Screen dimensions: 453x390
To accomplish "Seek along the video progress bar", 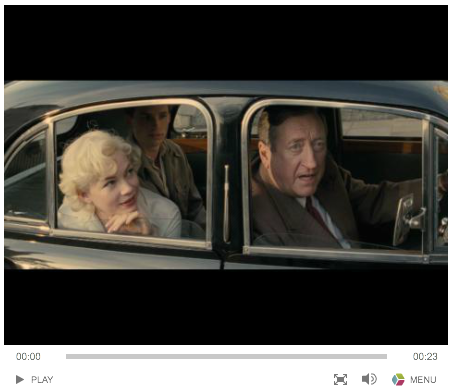I will (x=226, y=356).
